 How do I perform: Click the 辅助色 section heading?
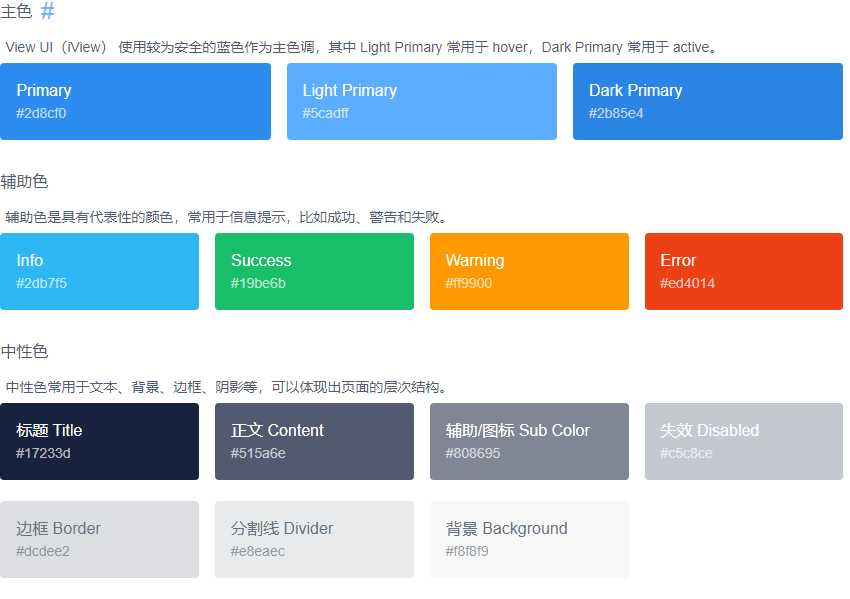24,181
